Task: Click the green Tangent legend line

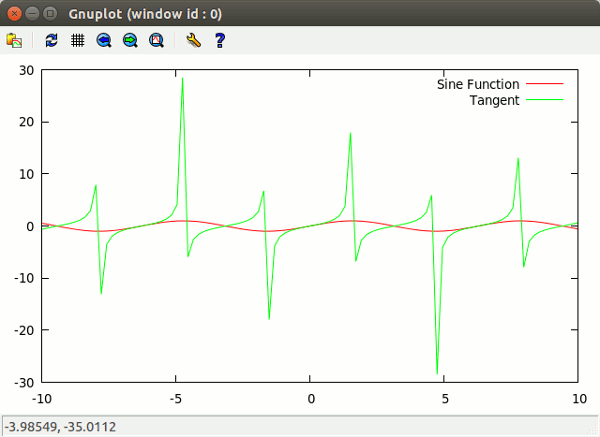Action: pyautogui.click(x=545, y=100)
